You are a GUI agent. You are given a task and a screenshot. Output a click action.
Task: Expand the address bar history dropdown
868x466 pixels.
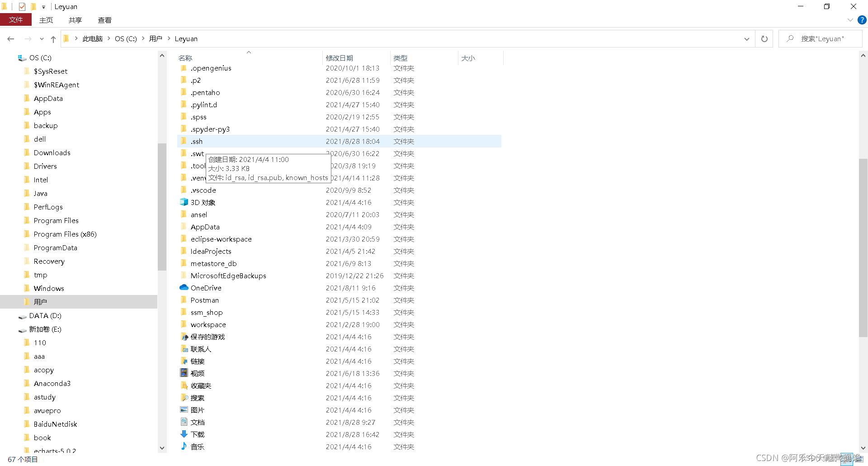point(747,39)
